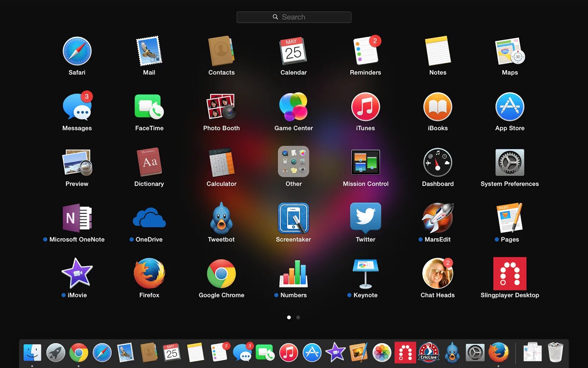Start FaceTime from the Dock

pyautogui.click(x=265, y=353)
